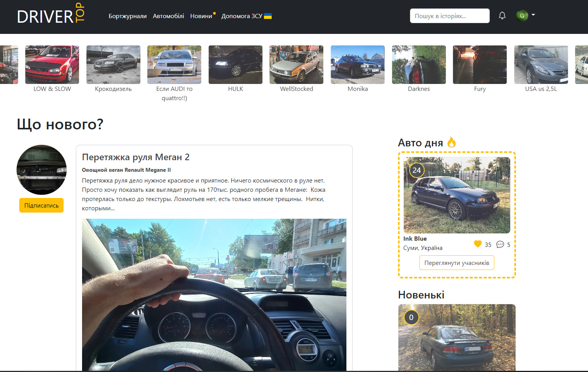The height and width of the screenshot is (372, 588).
Task: Open the Автомобілі menu item
Action: 168,16
